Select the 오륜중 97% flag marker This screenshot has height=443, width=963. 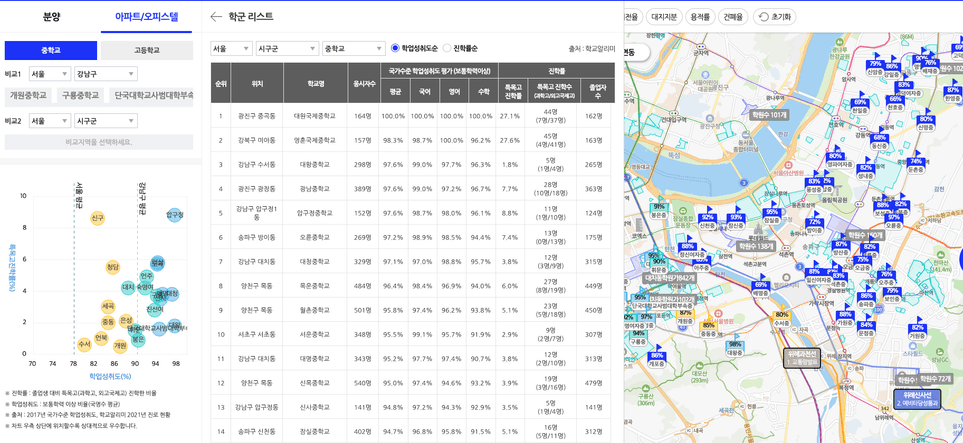click(894, 221)
